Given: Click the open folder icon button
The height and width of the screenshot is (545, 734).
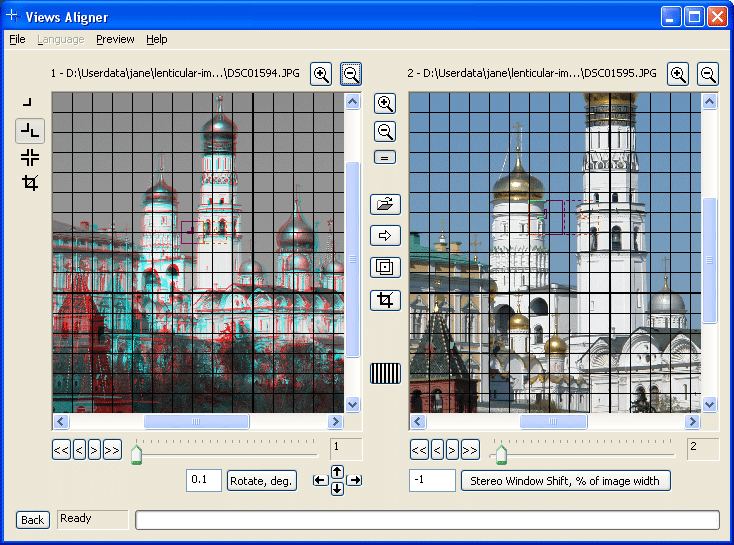Looking at the screenshot, I should click(385, 204).
